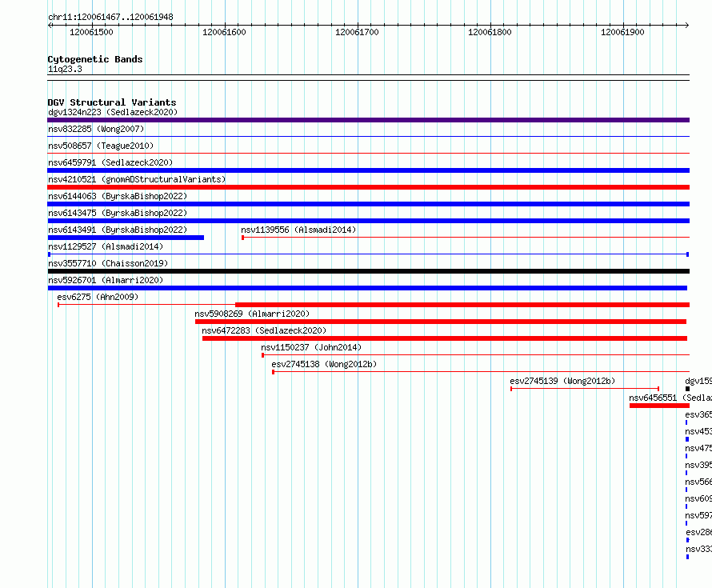Select the red nsv6472283 variant bar
Image resolution: width=712 pixels, height=588 pixels.
(445, 338)
